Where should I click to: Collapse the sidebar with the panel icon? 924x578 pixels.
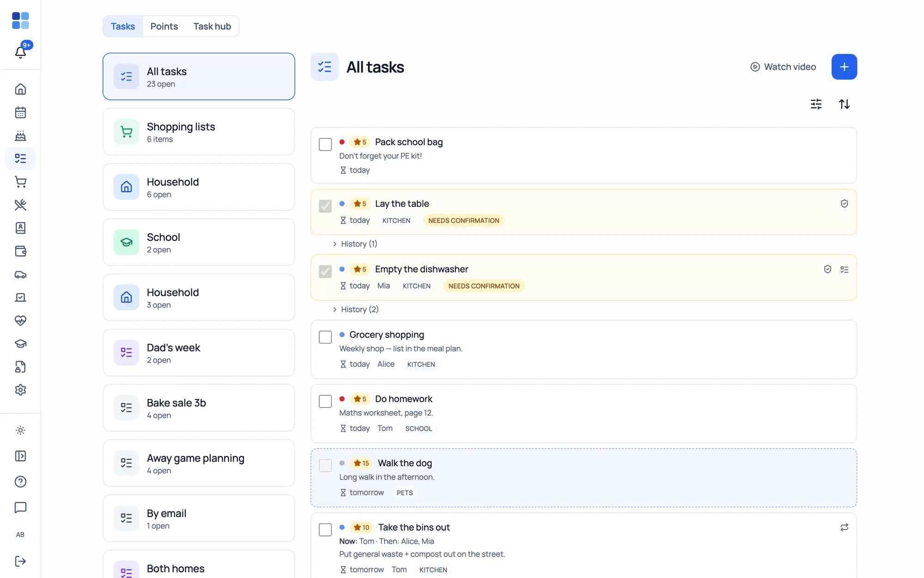pyautogui.click(x=20, y=456)
